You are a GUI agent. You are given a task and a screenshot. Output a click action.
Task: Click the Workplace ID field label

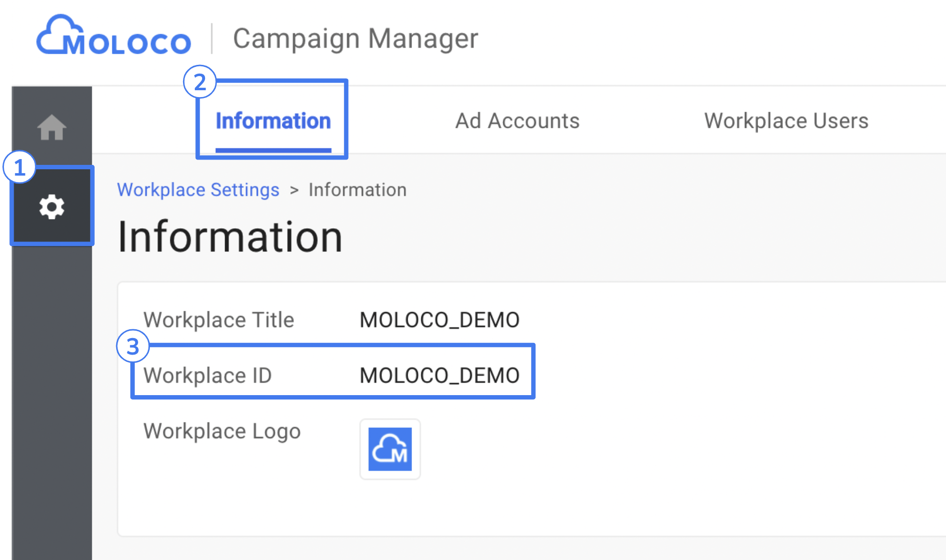click(x=208, y=375)
